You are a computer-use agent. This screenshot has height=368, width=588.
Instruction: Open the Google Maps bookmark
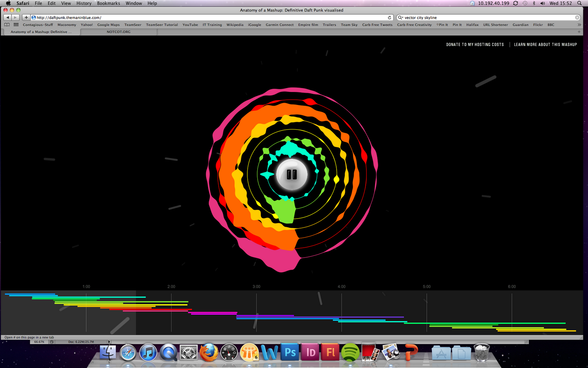pos(108,25)
